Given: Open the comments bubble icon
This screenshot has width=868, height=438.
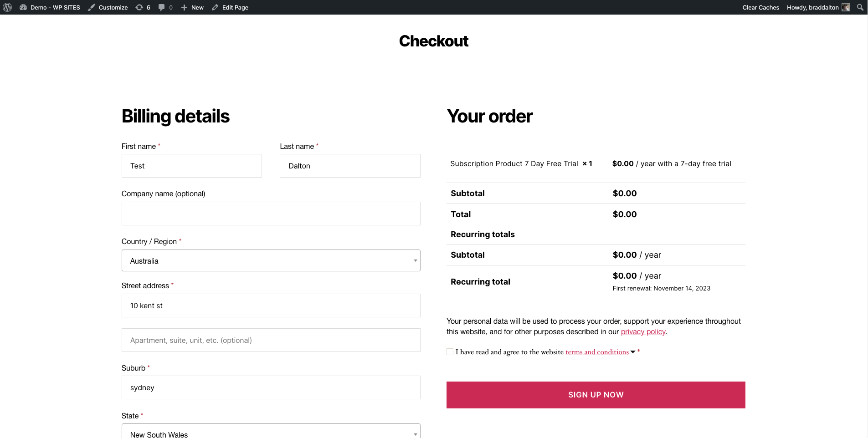Looking at the screenshot, I should tap(161, 7).
